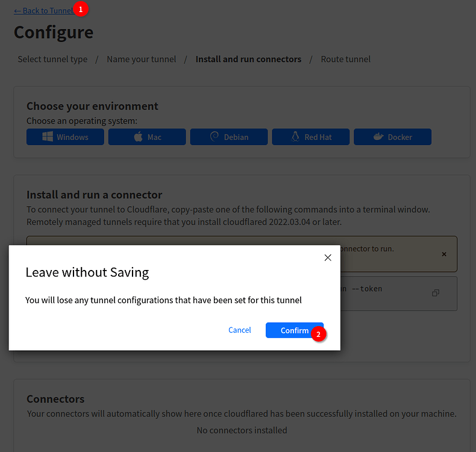Choose Mac as the operating system
Screen dimensions: 476x452
pos(148,137)
